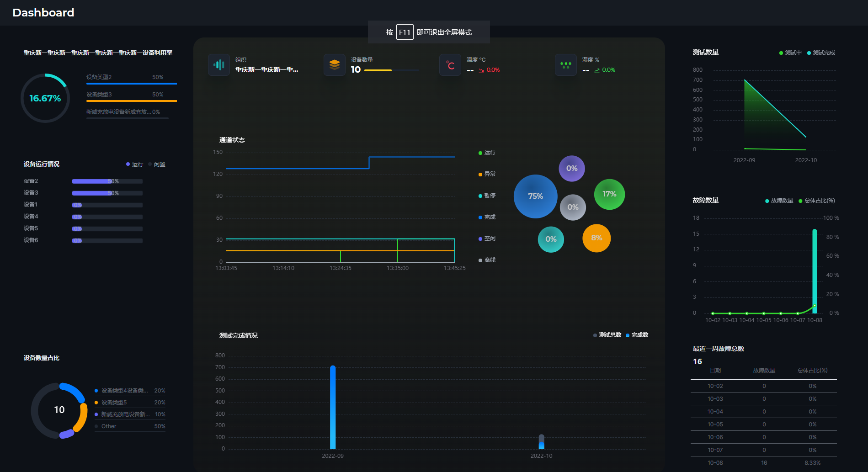
Task: Click the humidity 0.0% value
Action: [609, 70]
